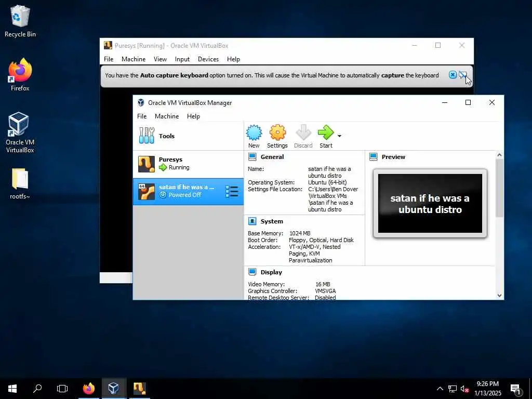Click 'Floppy, Optical, Hard Disk' boot order

coord(321,240)
